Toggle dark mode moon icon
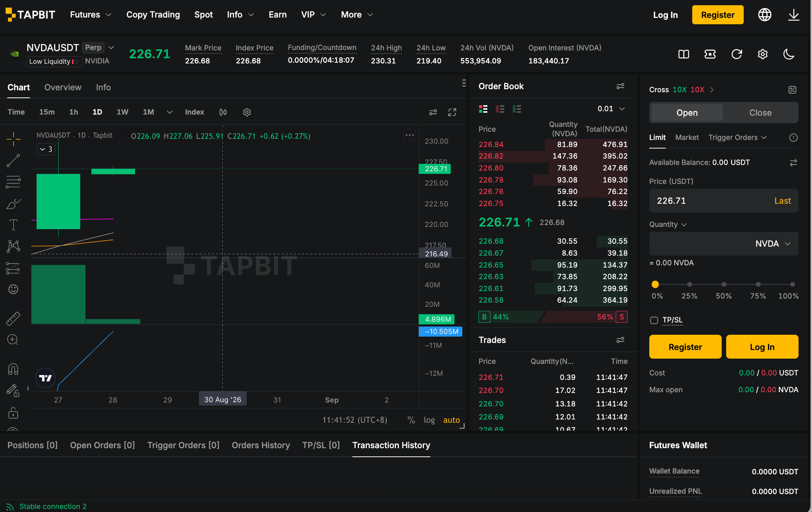Image resolution: width=812 pixels, height=512 pixels. click(788, 54)
